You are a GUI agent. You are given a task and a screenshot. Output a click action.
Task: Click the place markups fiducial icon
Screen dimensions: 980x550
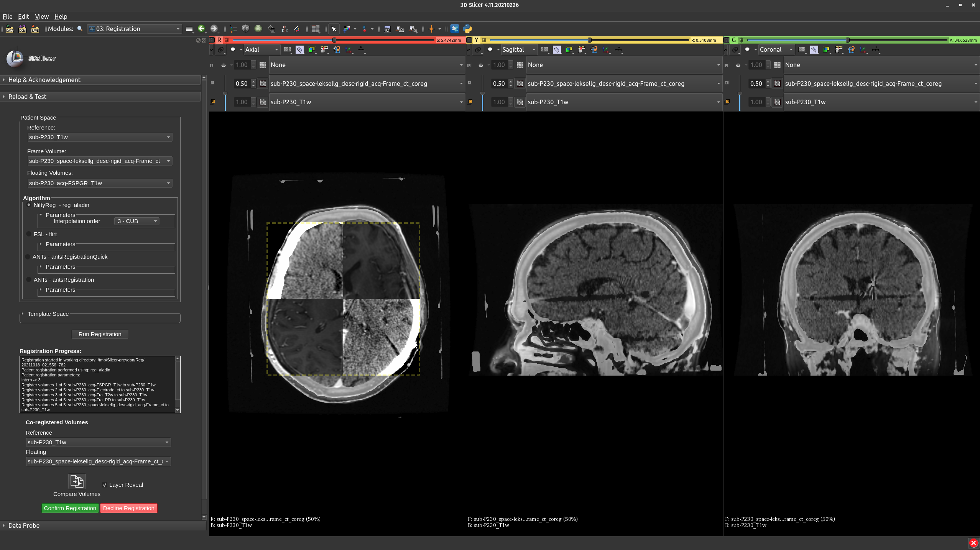click(x=364, y=29)
